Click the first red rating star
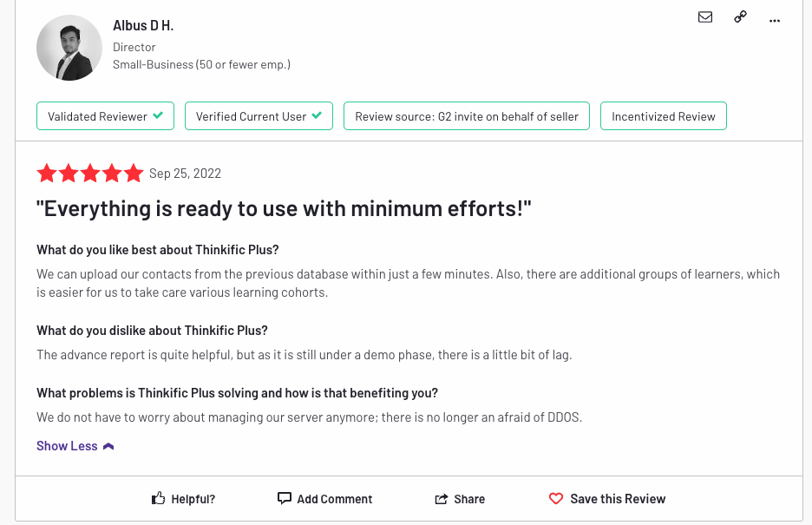Screen dimensions: 812x525 [x=47, y=173]
